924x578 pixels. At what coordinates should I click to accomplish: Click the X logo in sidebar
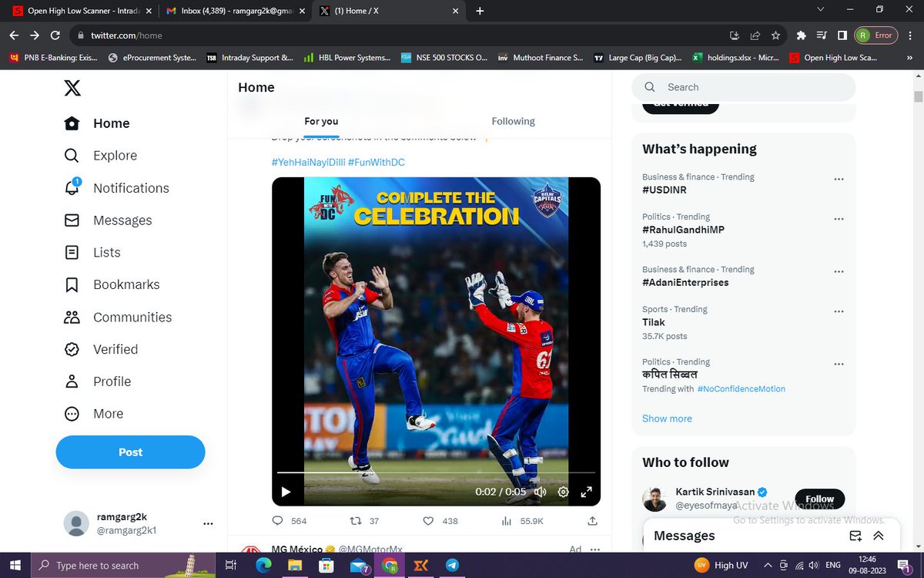72,88
